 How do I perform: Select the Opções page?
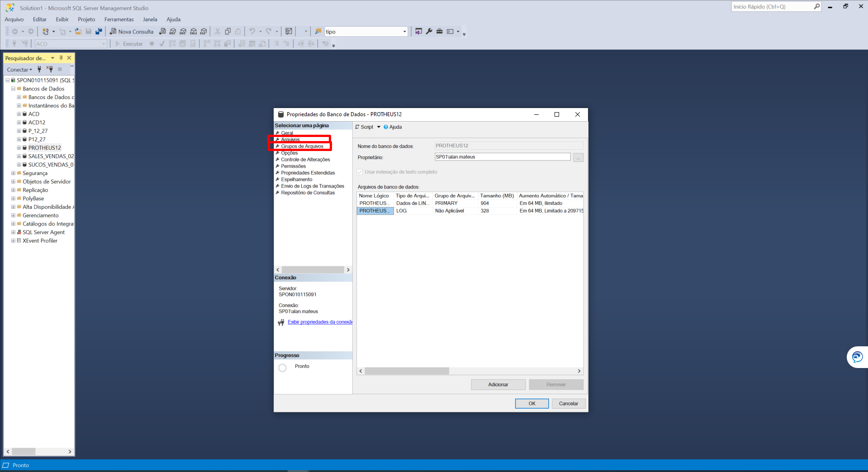pyautogui.click(x=289, y=153)
